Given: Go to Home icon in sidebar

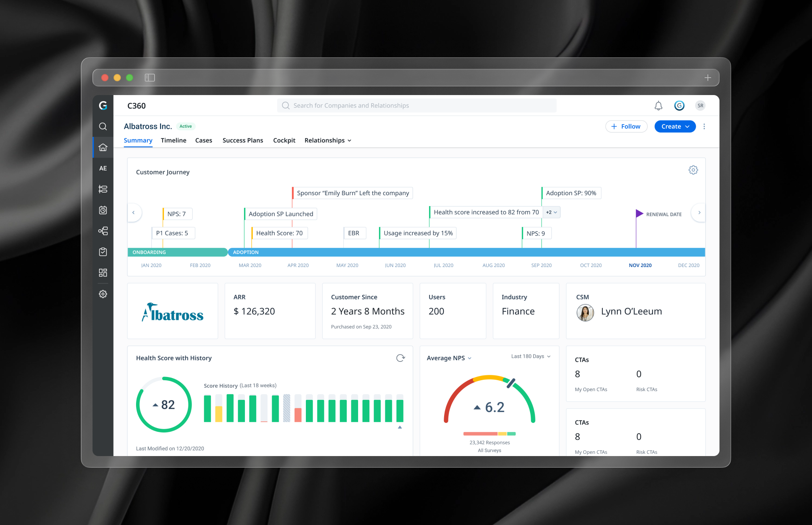Looking at the screenshot, I should tap(103, 147).
